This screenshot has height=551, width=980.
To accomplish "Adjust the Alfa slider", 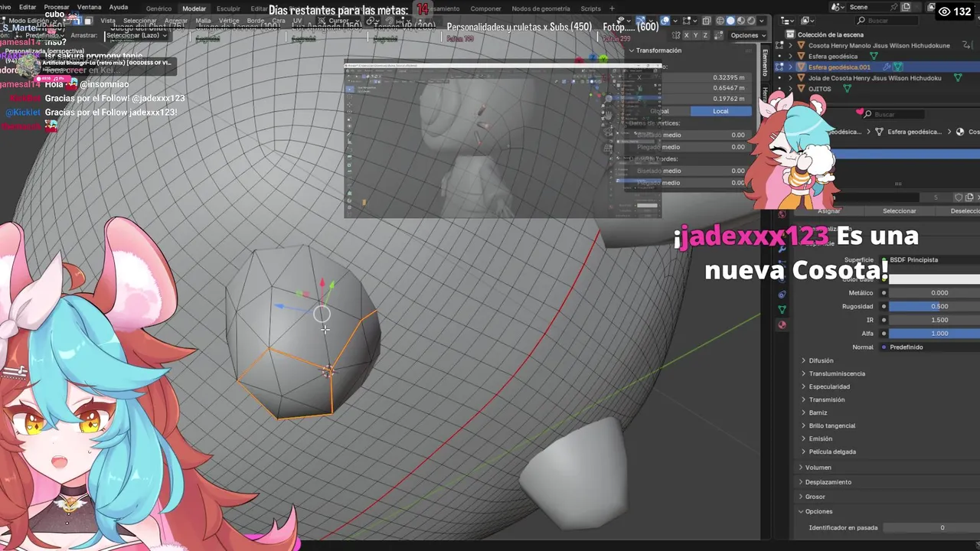I will [x=934, y=334].
